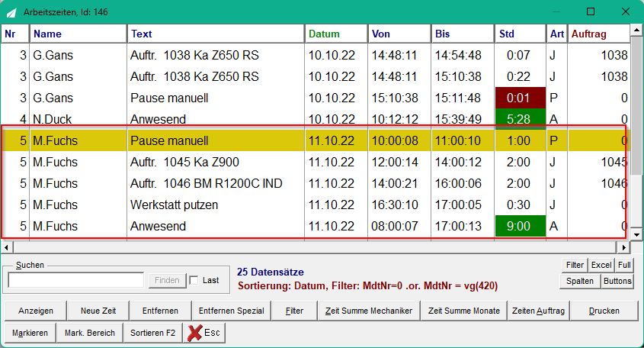Click the Full button

coord(624,266)
